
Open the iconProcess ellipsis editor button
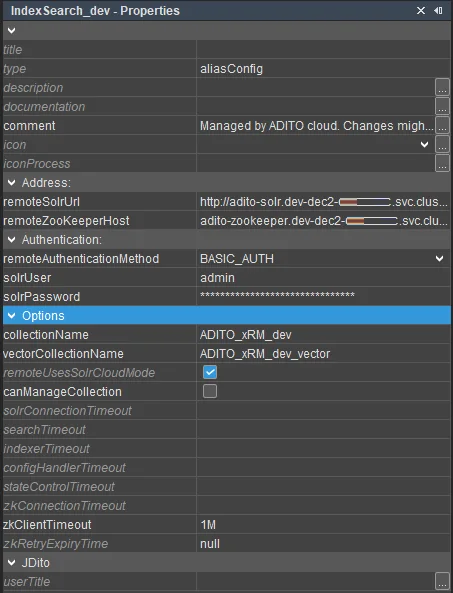click(x=442, y=163)
